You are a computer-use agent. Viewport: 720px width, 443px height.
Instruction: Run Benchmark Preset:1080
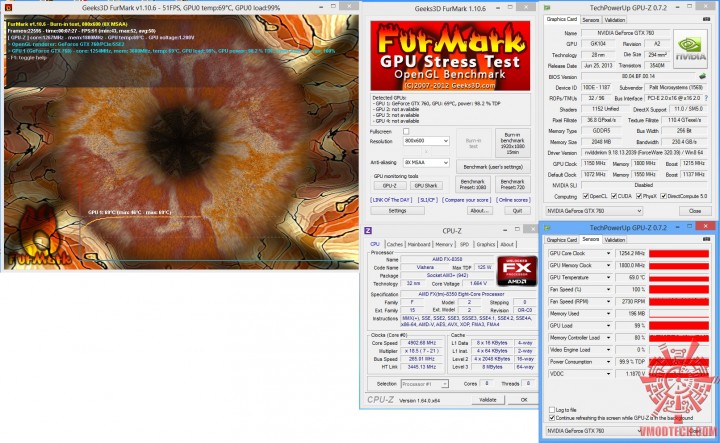click(x=472, y=185)
